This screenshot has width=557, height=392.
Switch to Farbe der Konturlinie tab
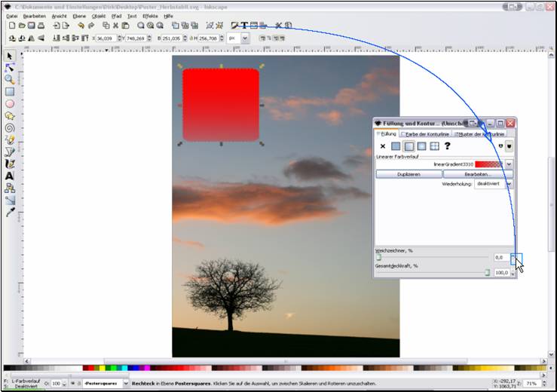[426, 133]
